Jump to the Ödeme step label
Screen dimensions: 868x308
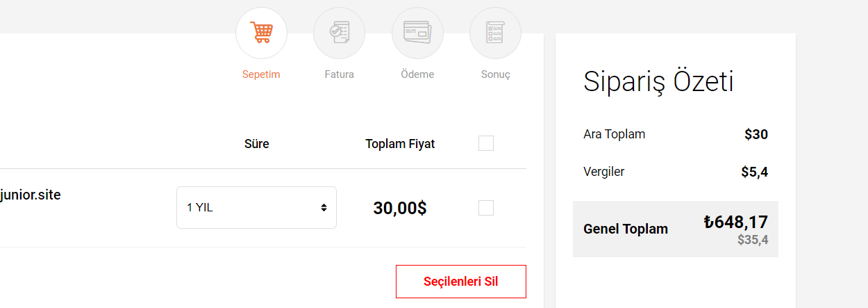click(417, 74)
